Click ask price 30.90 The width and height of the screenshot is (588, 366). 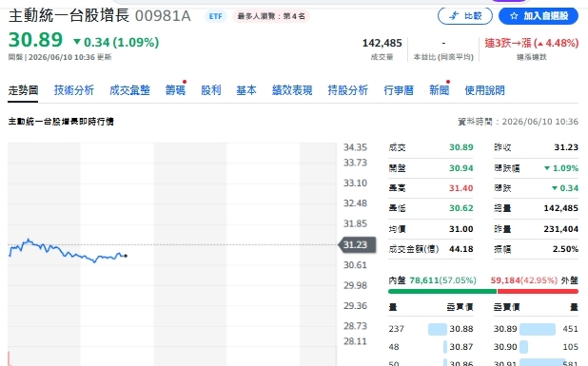505,347
